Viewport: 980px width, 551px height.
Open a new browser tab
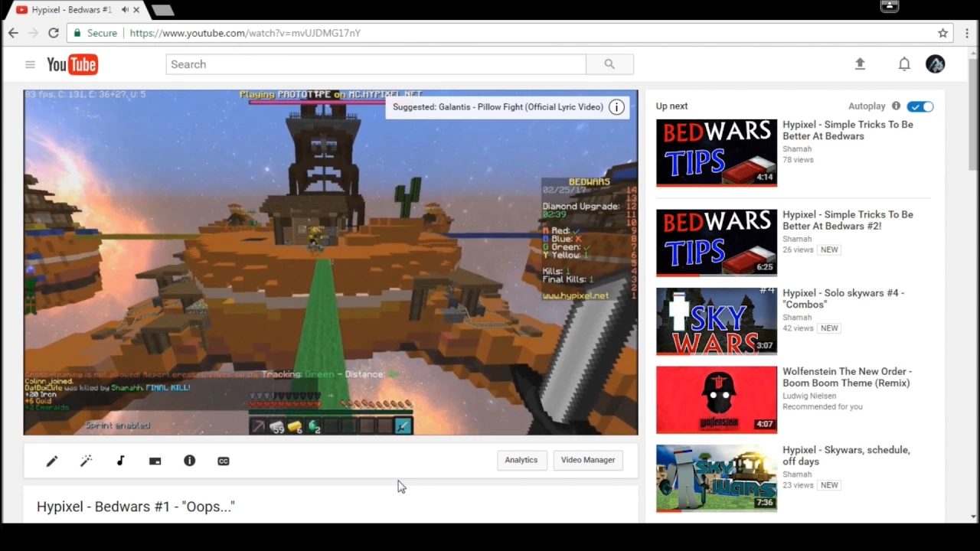click(162, 10)
